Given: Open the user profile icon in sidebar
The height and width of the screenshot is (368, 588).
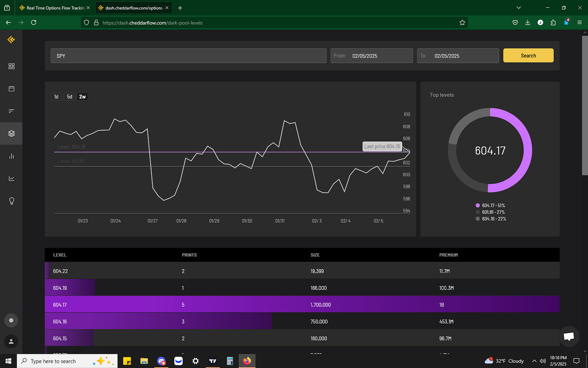Looking at the screenshot, I should click(11, 341).
